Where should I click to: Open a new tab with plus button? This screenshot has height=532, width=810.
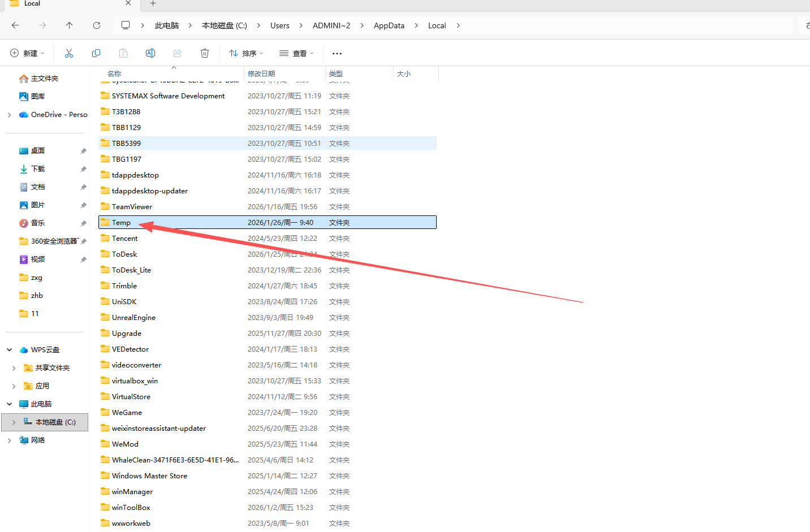(153, 3)
